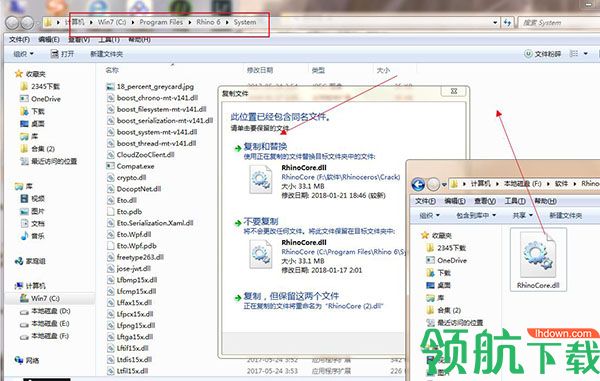Select boost_filesystem-mt-v141.dll file

pyautogui.click(x=157, y=109)
